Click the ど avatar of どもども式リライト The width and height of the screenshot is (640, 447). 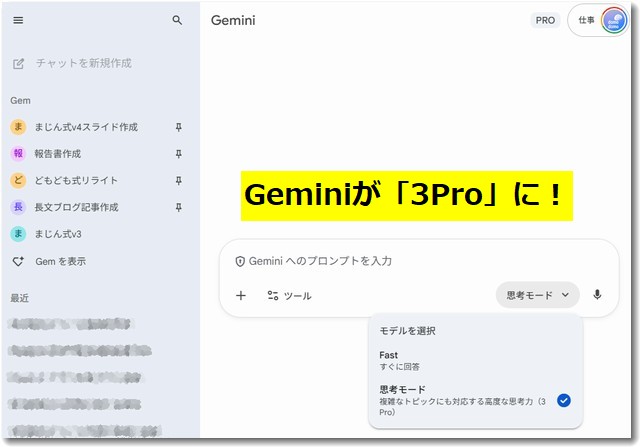18,180
